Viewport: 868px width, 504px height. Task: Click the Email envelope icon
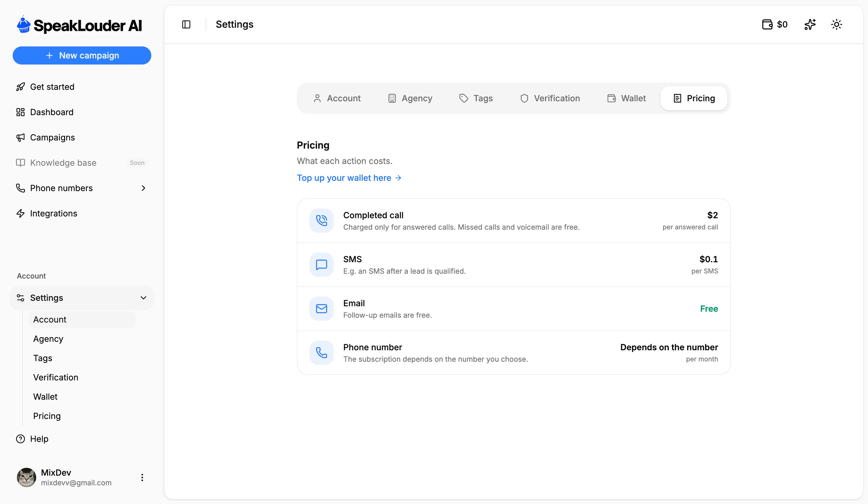321,309
